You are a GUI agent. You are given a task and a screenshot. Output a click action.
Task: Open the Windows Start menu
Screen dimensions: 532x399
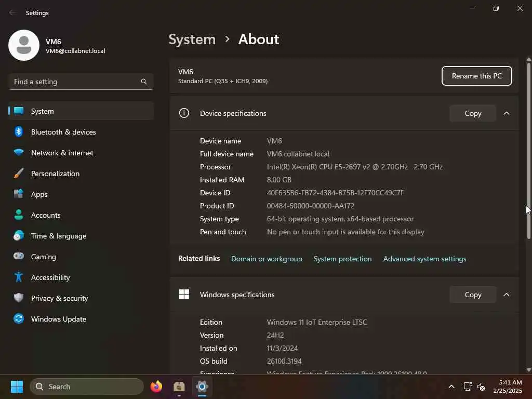point(17,387)
